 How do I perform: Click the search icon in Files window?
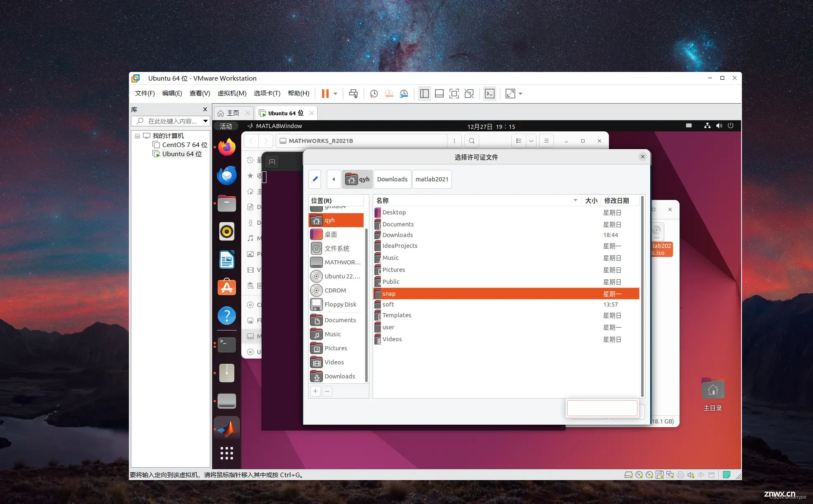click(471, 141)
